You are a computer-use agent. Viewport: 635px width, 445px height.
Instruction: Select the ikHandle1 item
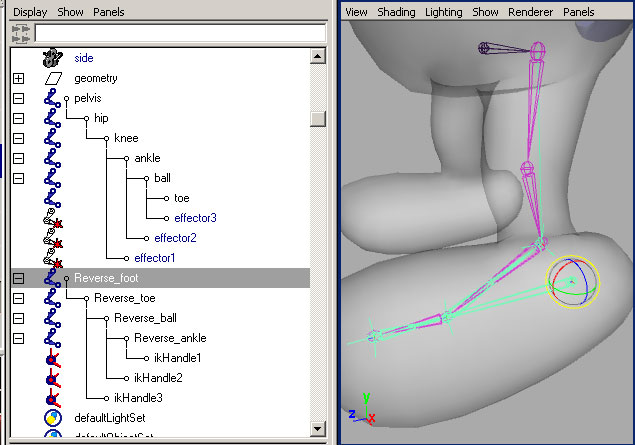(177, 358)
